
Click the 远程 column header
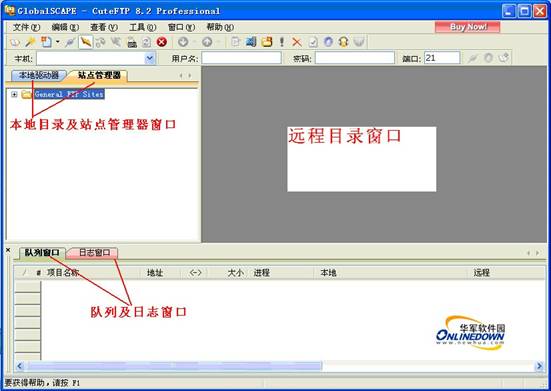click(x=481, y=273)
